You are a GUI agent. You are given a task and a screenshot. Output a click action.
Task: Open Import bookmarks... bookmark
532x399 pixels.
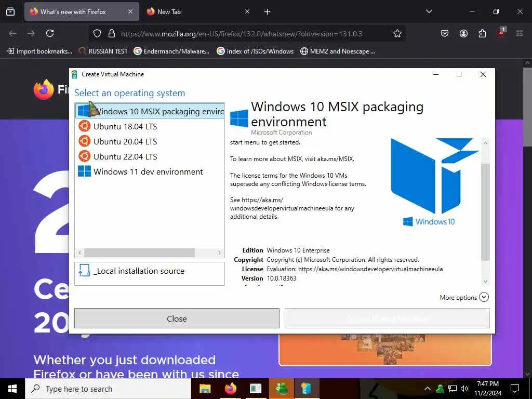(x=39, y=51)
